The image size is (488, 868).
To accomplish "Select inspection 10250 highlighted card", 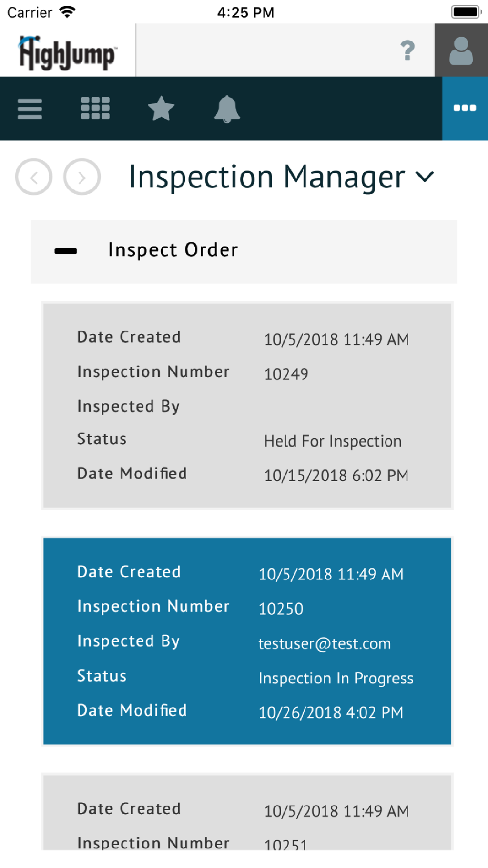I will click(247, 641).
